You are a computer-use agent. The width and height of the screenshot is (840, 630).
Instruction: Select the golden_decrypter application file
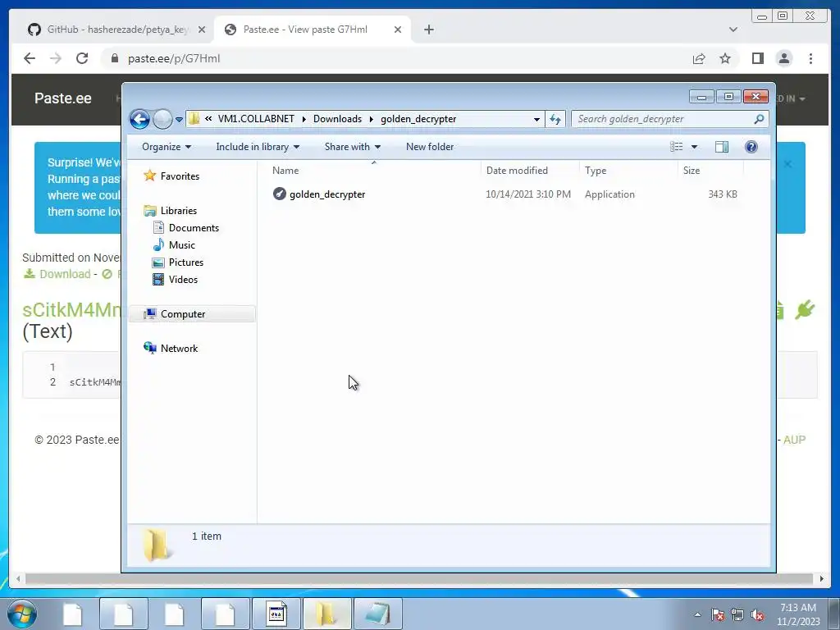pos(327,194)
